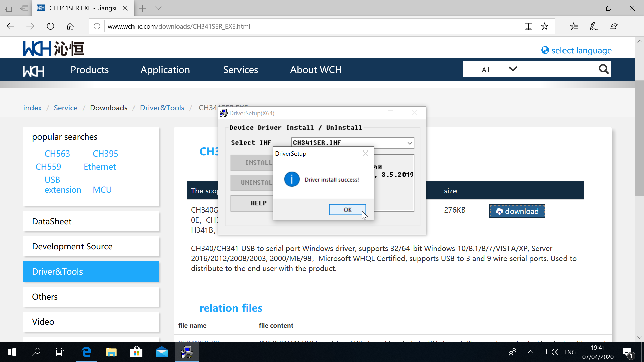Click select language link
This screenshot has height=362, width=644.
(577, 50)
